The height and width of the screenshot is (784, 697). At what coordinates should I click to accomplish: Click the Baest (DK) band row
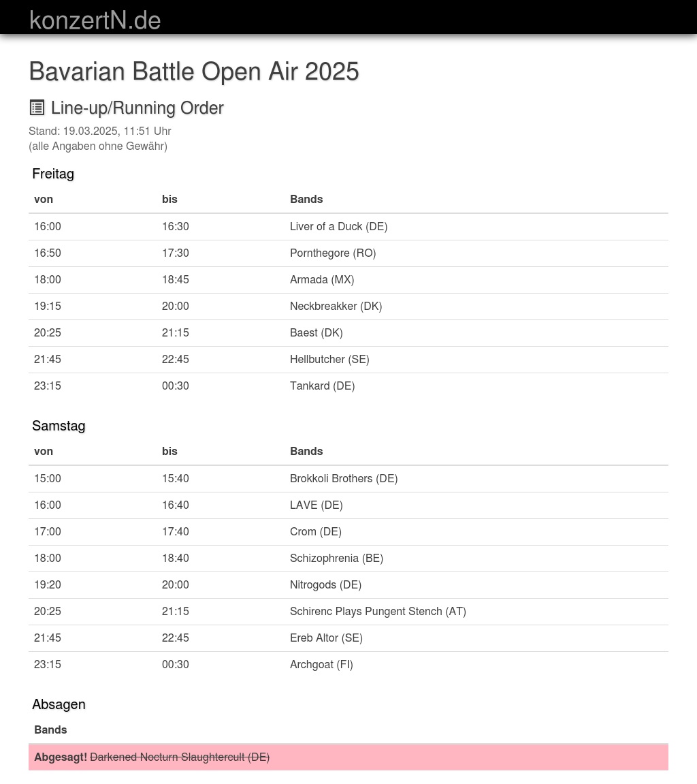pyautogui.click(x=316, y=333)
